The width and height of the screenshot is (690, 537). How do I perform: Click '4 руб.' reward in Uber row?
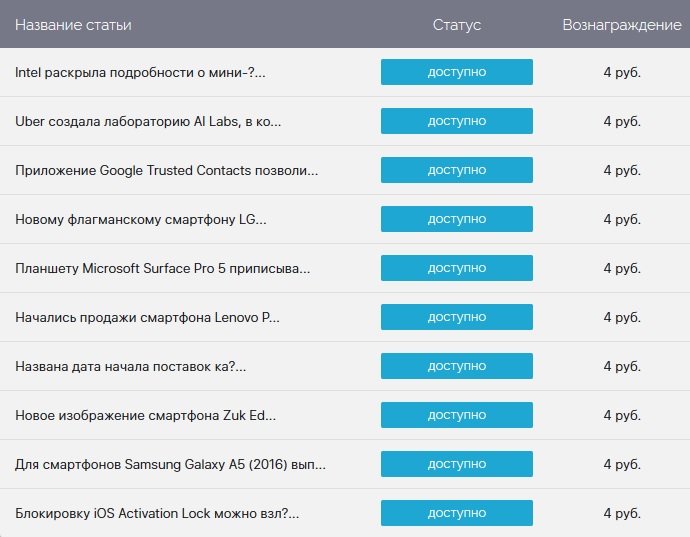(622, 121)
